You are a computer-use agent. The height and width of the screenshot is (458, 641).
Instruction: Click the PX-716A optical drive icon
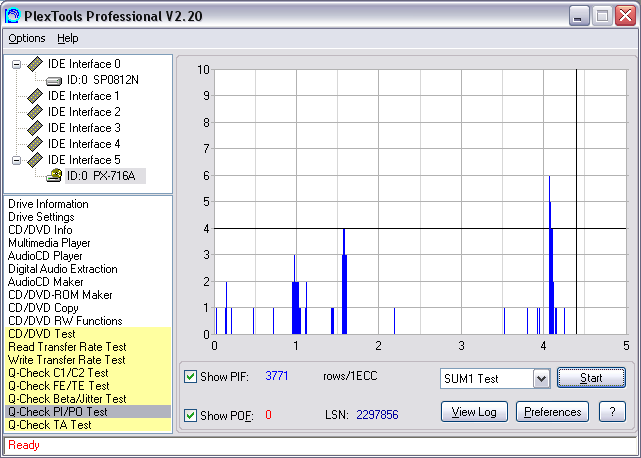click(x=54, y=175)
